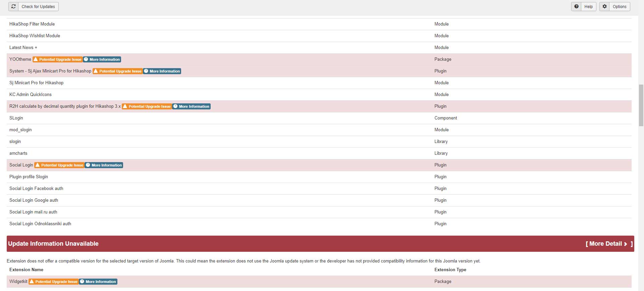Open the Options button

pos(615,6)
